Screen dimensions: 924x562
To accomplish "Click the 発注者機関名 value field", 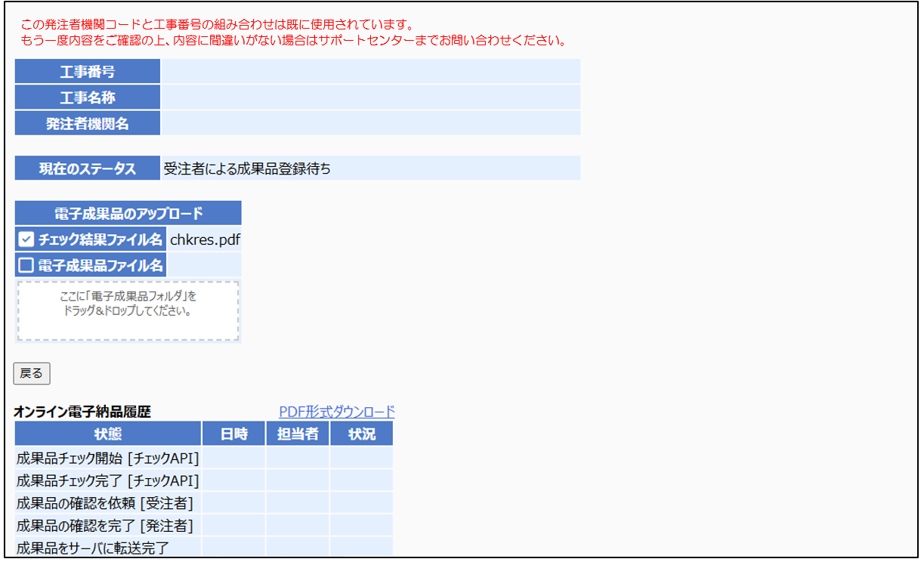I will (370, 123).
